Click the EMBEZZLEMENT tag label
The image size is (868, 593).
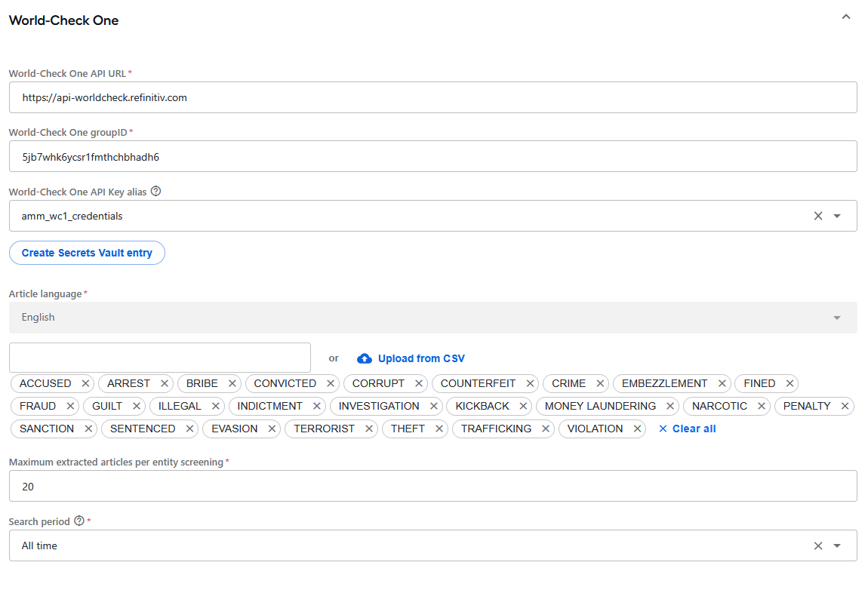pyautogui.click(x=664, y=383)
